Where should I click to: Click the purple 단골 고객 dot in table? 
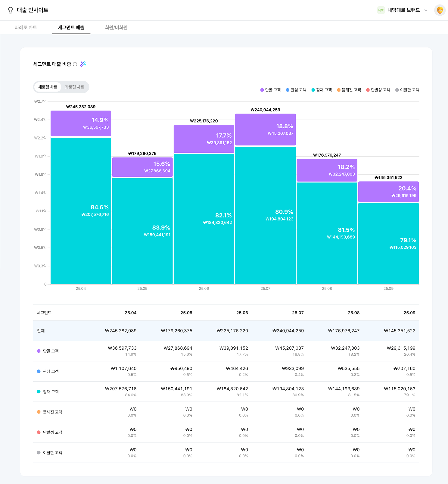[39, 351]
